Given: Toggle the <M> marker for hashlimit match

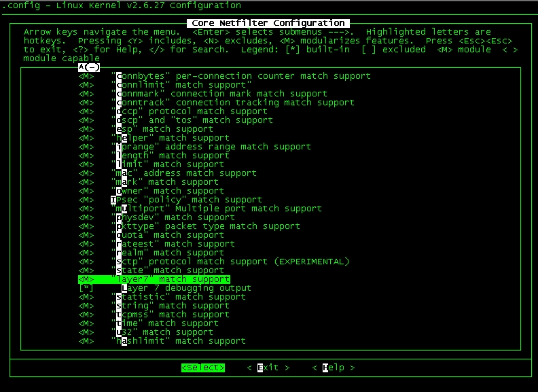Looking at the screenshot, I should 86,341.
